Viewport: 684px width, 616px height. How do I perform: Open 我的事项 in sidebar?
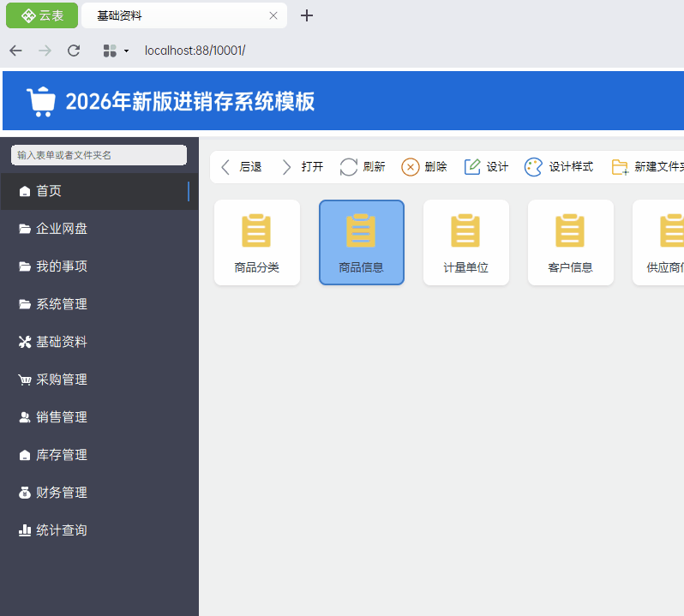[x=99, y=266]
